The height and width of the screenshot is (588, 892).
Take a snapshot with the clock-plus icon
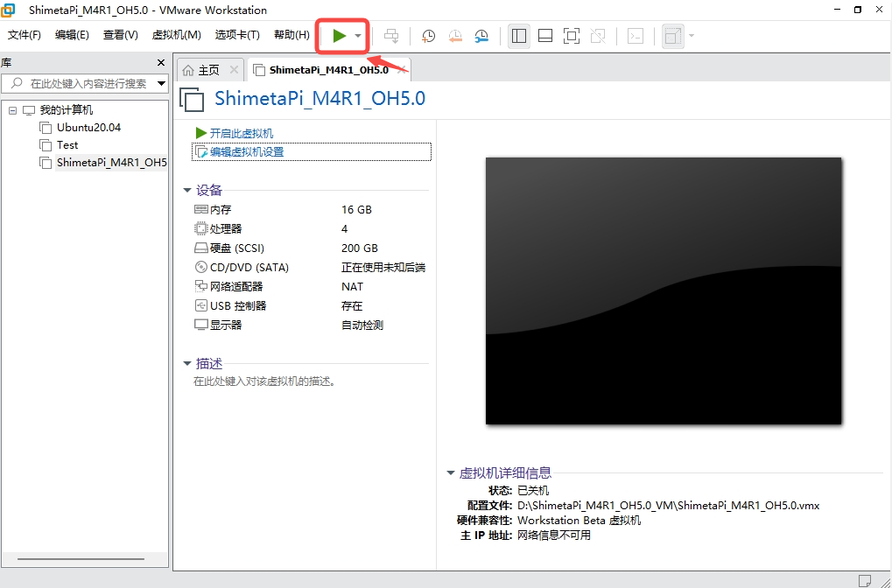pyautogui.click(x=428, y=36)
